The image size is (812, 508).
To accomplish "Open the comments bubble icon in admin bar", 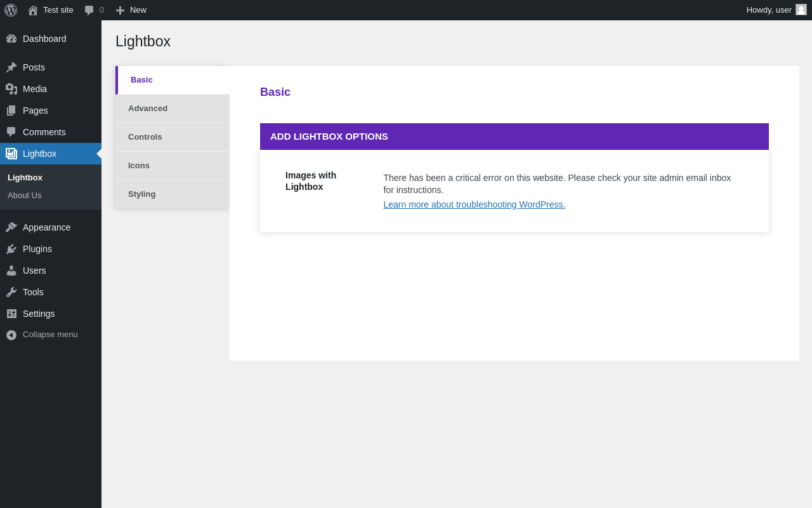I will point(89,10).
